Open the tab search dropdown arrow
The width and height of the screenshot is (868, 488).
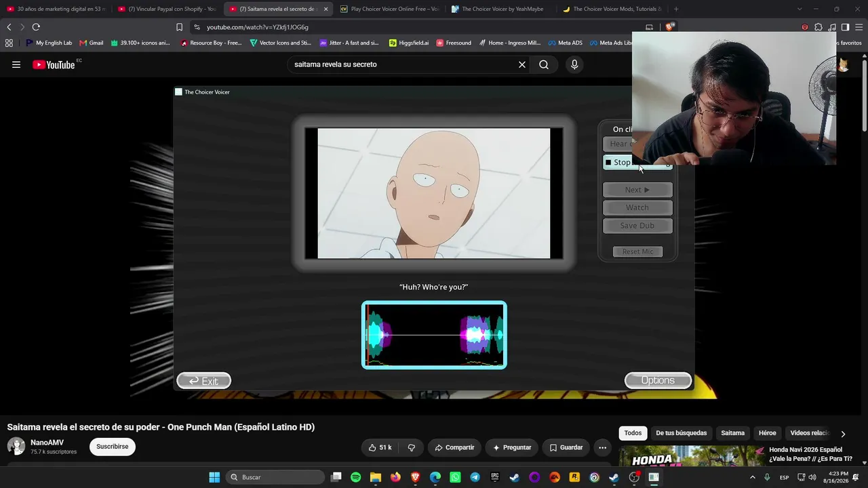(800, 9)
